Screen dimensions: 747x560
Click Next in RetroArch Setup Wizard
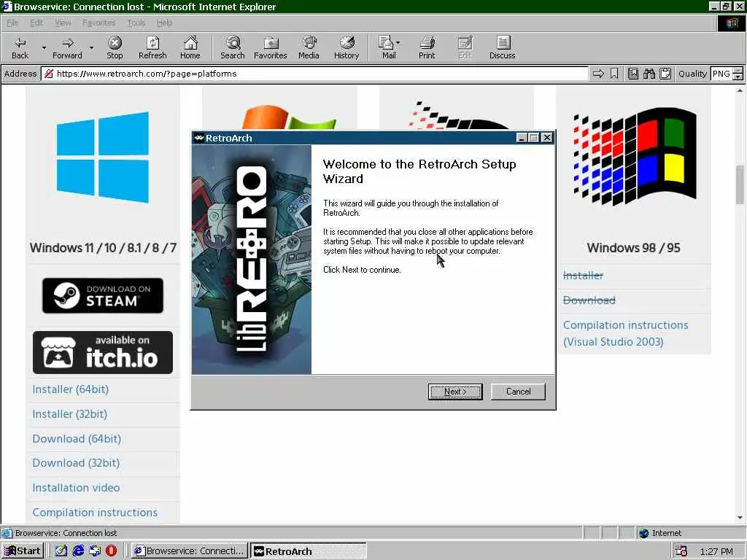click(455, 392)
